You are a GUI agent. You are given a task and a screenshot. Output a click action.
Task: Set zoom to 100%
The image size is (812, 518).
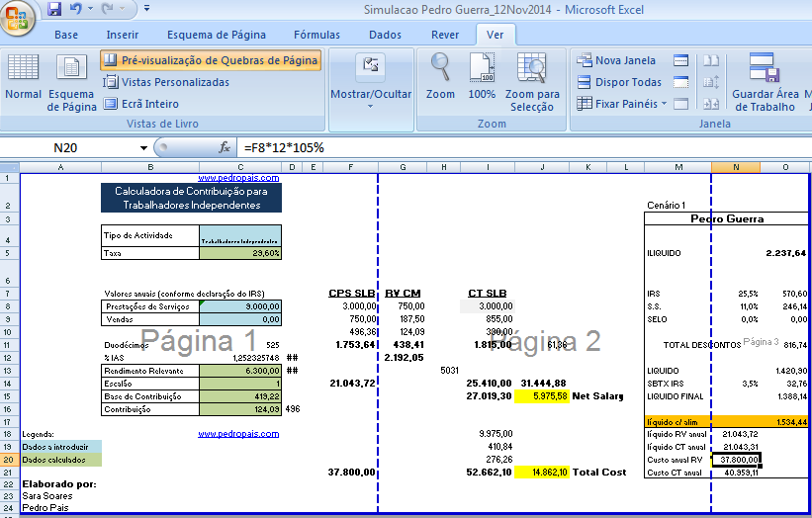tap(482, 76)
